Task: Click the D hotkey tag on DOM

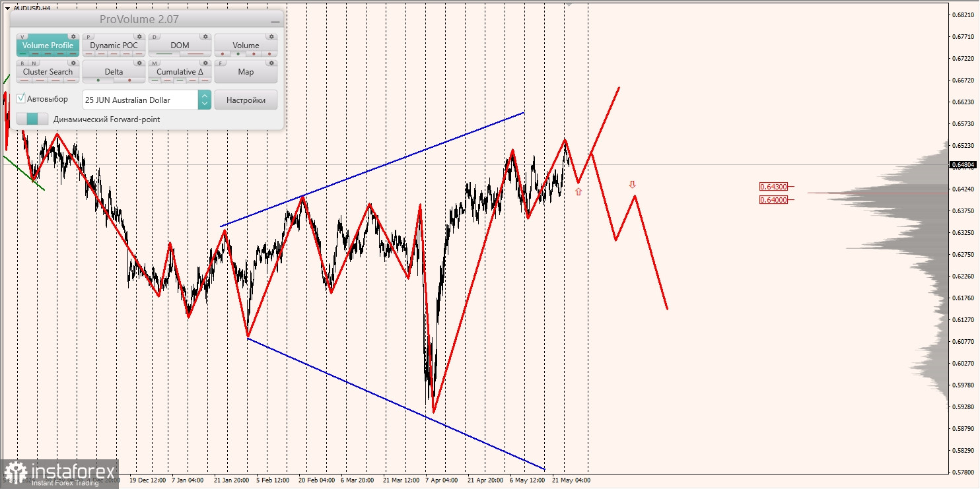Action: tap(155, 36)
